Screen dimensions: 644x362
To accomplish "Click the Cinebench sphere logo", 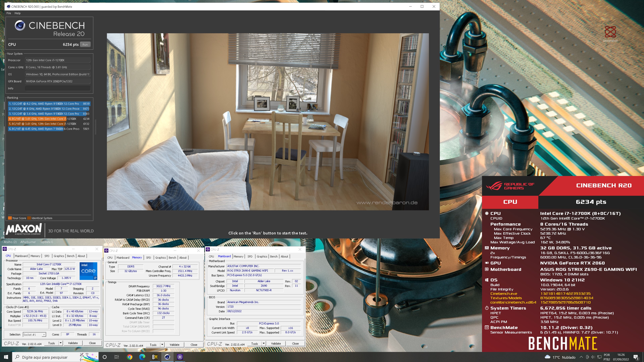I will [20, 25].
